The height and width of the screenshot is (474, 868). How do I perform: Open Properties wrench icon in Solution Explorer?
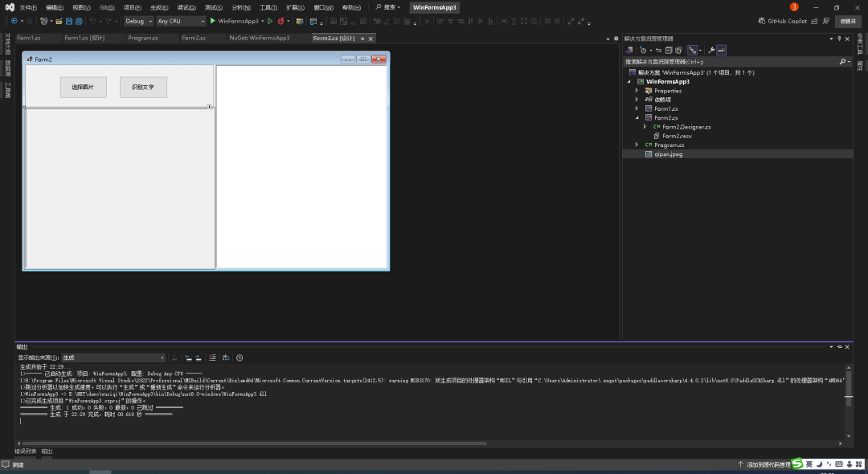[710, 50]
